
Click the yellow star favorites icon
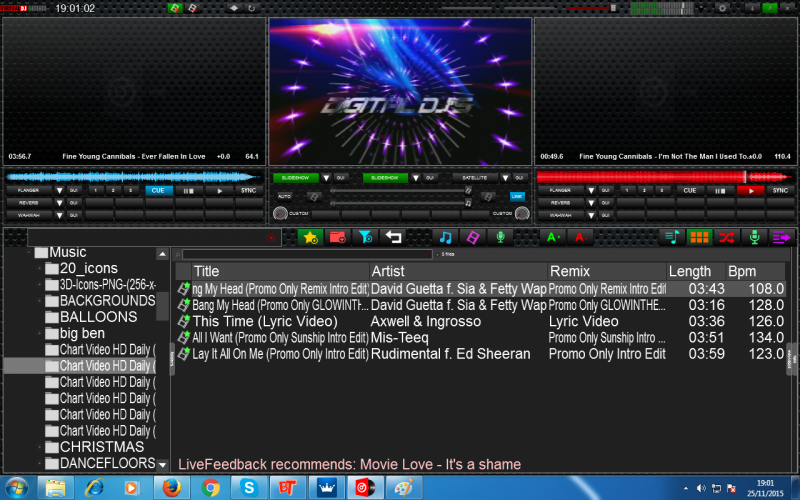click(x=310, y=237)
